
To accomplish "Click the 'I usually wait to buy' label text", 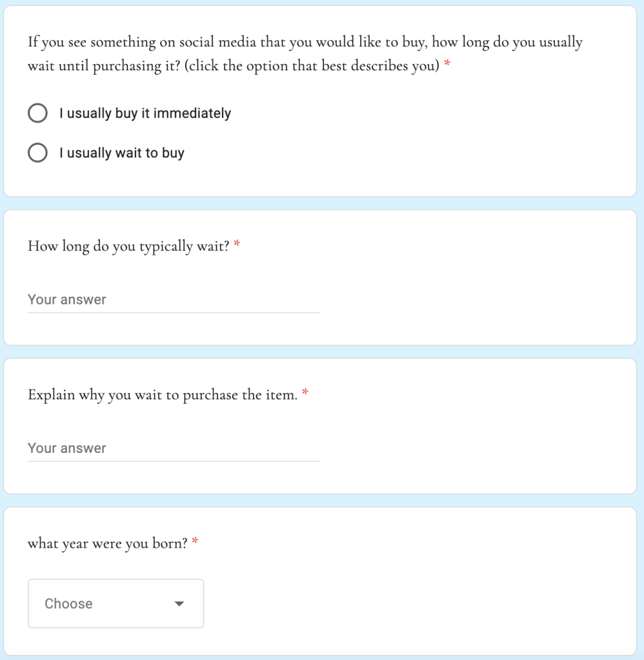I will coord(122,153).
